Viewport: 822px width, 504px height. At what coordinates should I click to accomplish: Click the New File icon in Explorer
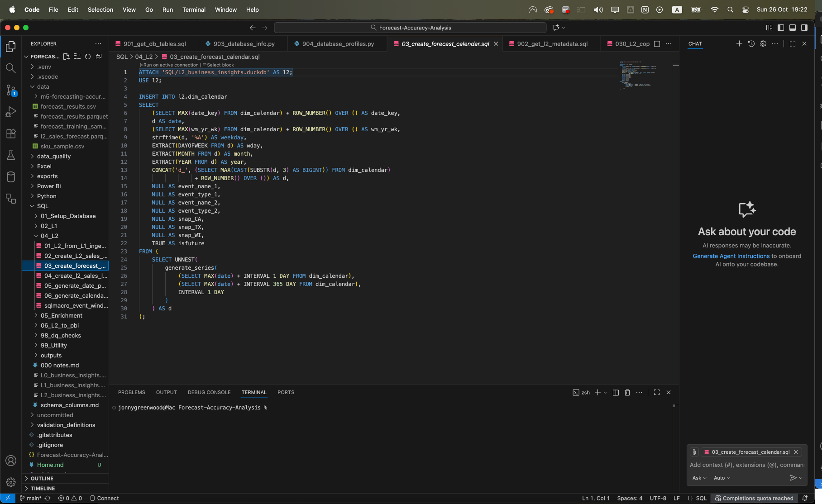(x=66, y=57)
